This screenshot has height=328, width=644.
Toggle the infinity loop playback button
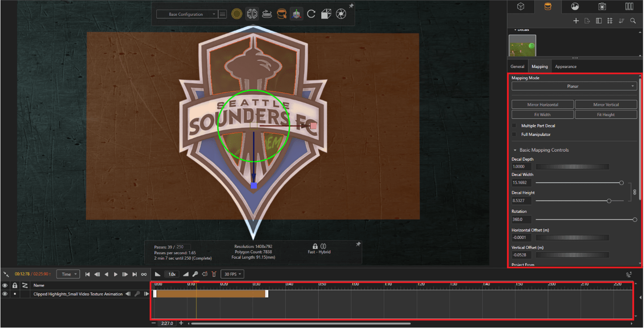pyautogui.click(x=144, y=274)
